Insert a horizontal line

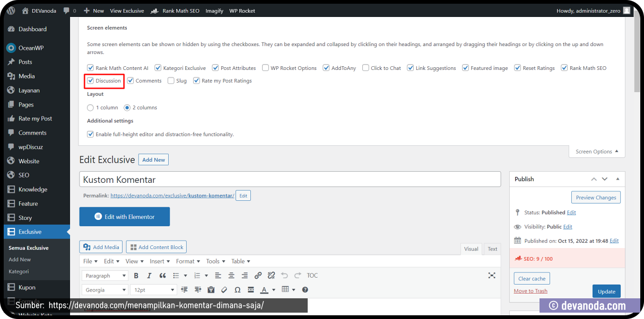[x=250, y=290]
